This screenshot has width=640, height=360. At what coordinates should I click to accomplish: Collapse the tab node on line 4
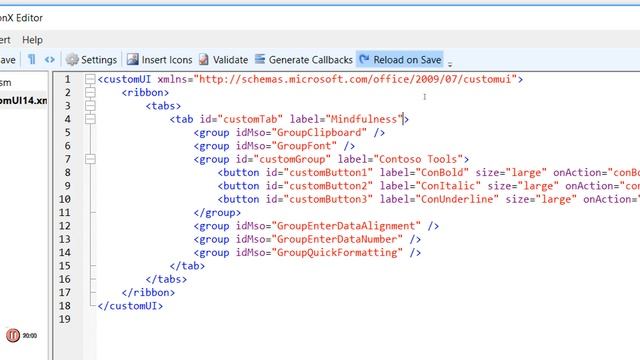click(x=90, y=119)
